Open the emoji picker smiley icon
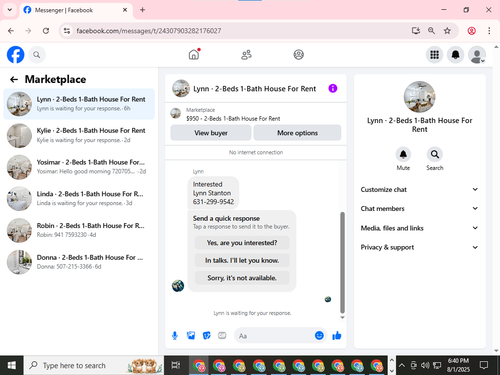Image resolution: width=500 pixels, height=375 pixels. coord(319,335)
